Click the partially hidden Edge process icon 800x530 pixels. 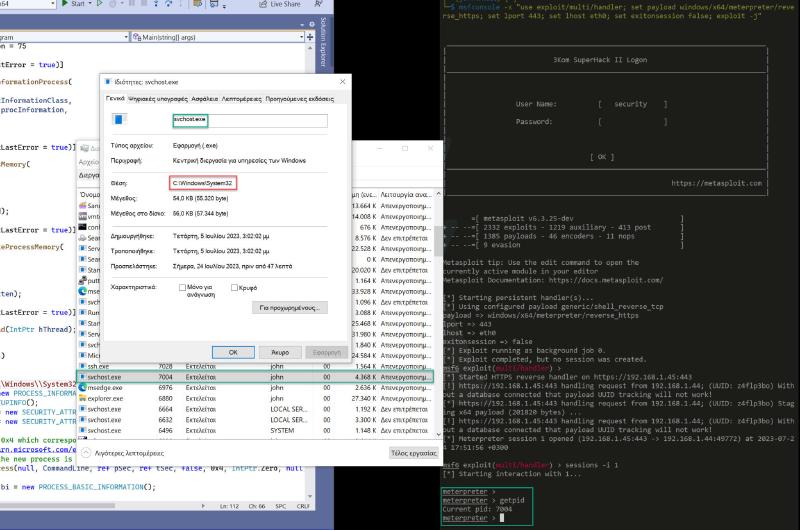[x=83, y=291]
